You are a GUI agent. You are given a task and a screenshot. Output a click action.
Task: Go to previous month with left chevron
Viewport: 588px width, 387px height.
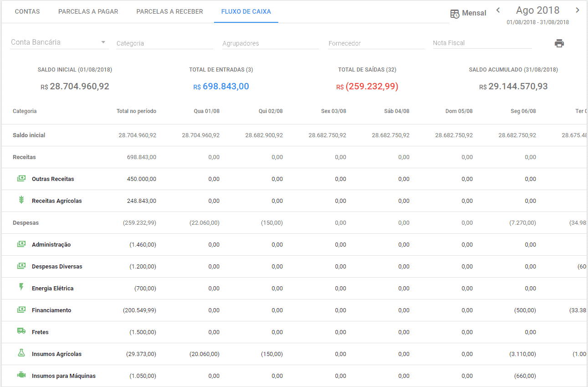(498, 10)
